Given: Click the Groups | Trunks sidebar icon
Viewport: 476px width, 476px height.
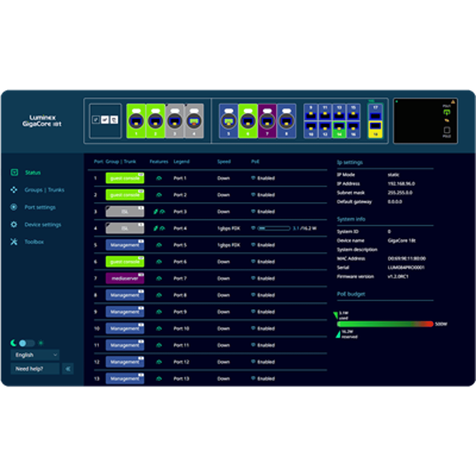Looking at the screenshot, I should click(14, 190).
